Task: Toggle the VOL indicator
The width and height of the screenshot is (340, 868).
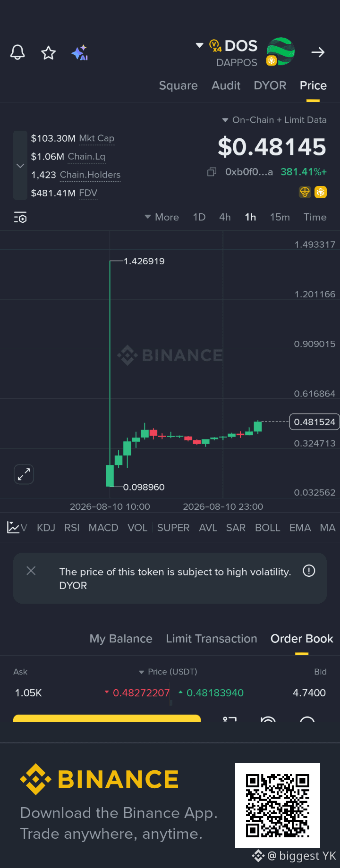Action: (x=137, y=528)
